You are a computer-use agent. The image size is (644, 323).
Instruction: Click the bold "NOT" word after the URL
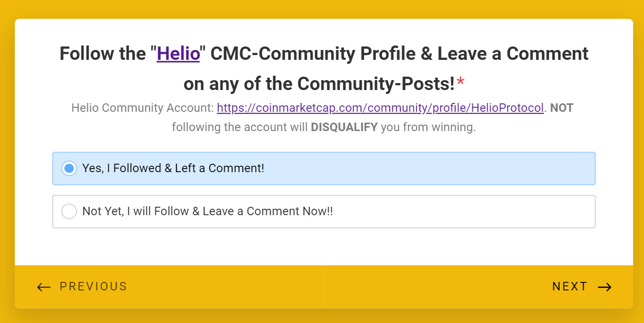[x=561, y=108]
